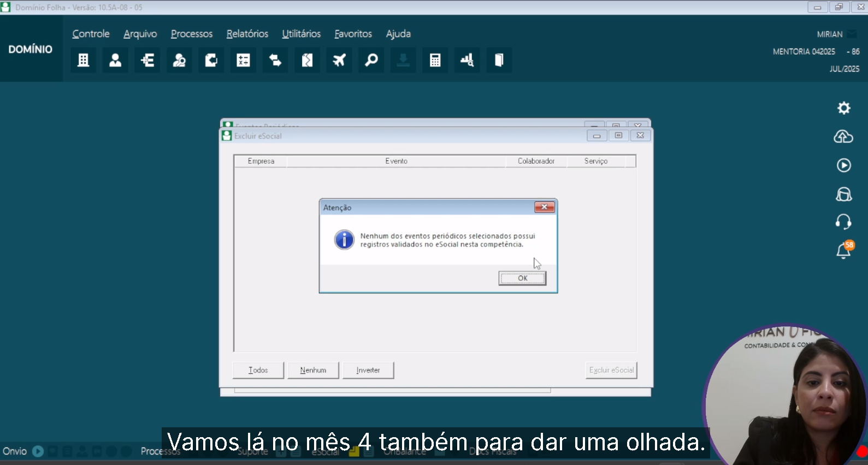
Task: Close the Excluir eSocial window
Action: point(640,135)
